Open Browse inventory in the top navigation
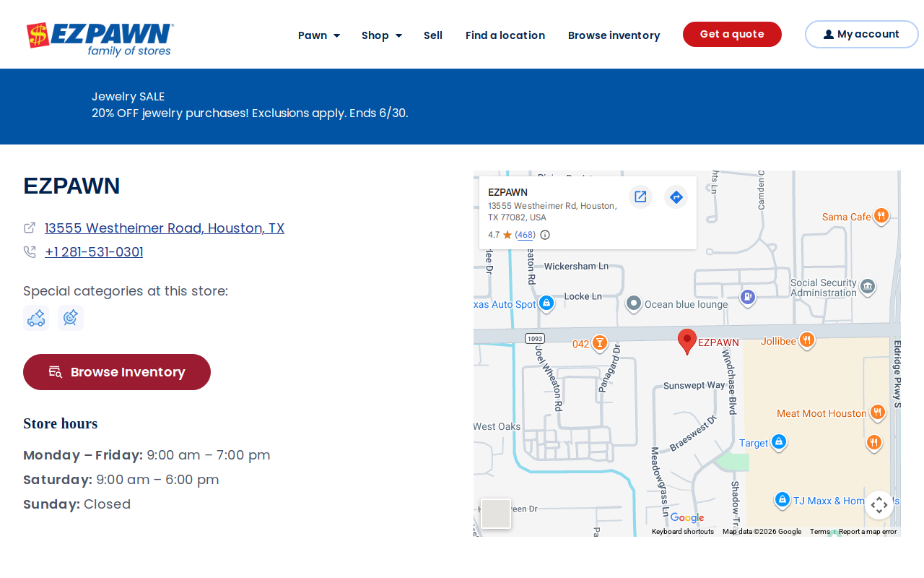924x578 pixels. click(x=614, y=35)
